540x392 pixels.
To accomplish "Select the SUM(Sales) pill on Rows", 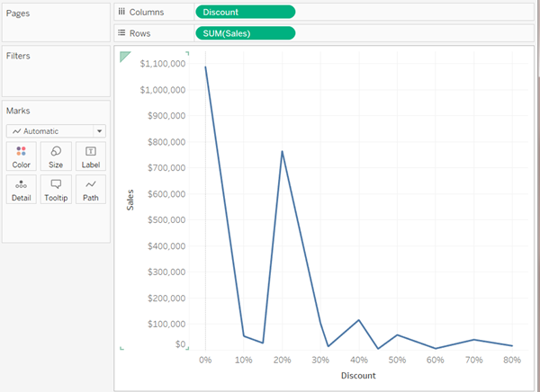I will [245, 33].
